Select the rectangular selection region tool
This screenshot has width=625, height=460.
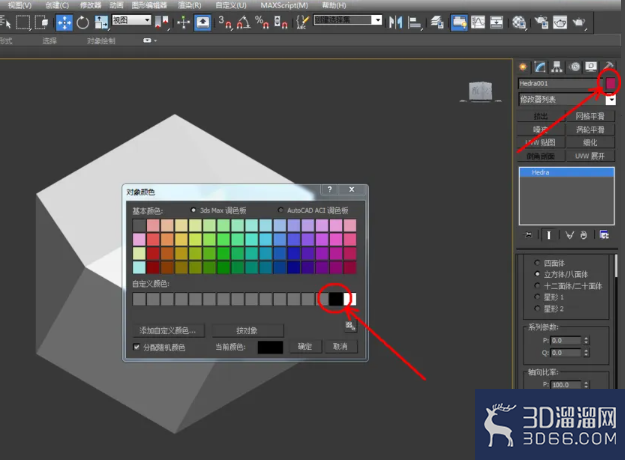click(23, 22)
